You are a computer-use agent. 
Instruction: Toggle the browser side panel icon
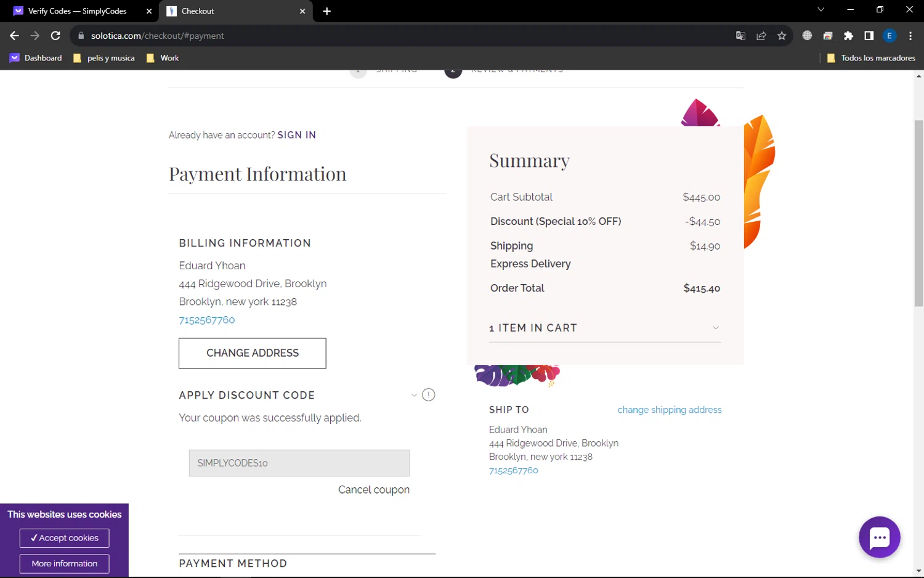pos(869,36)
